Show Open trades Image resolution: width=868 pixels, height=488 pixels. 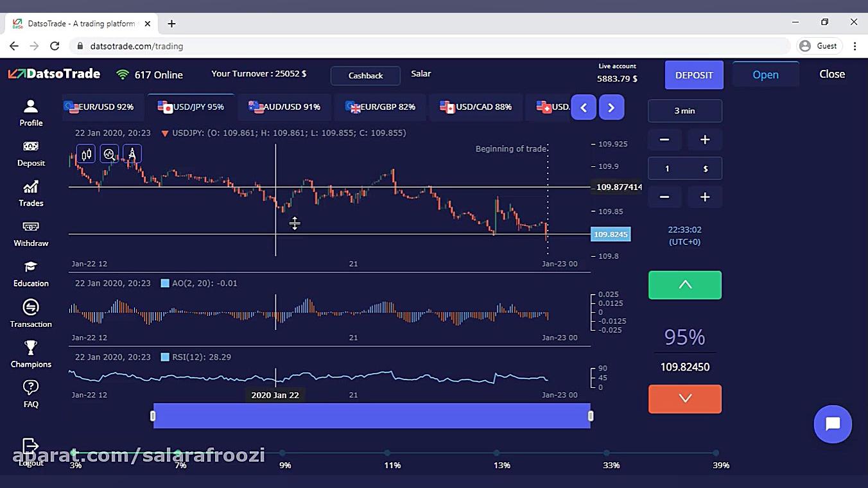click(765, 75)
